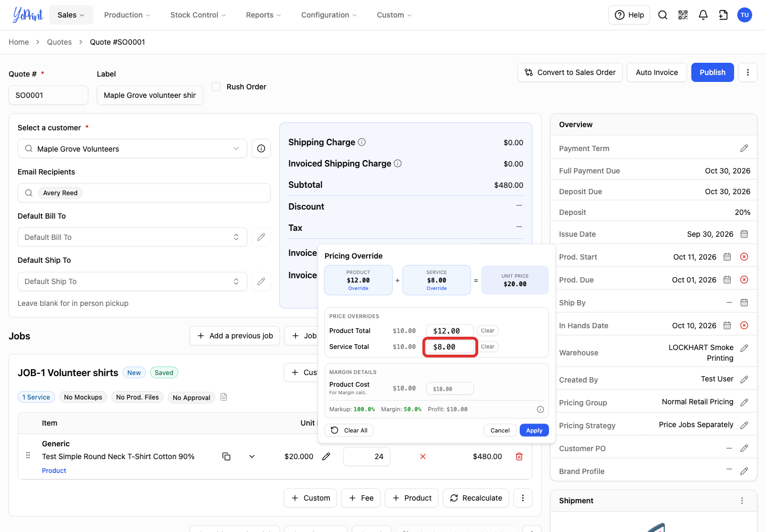Cancel the Pricing Override dialog
The width and height of the screenshot is (766, 532).
[500, 430]
